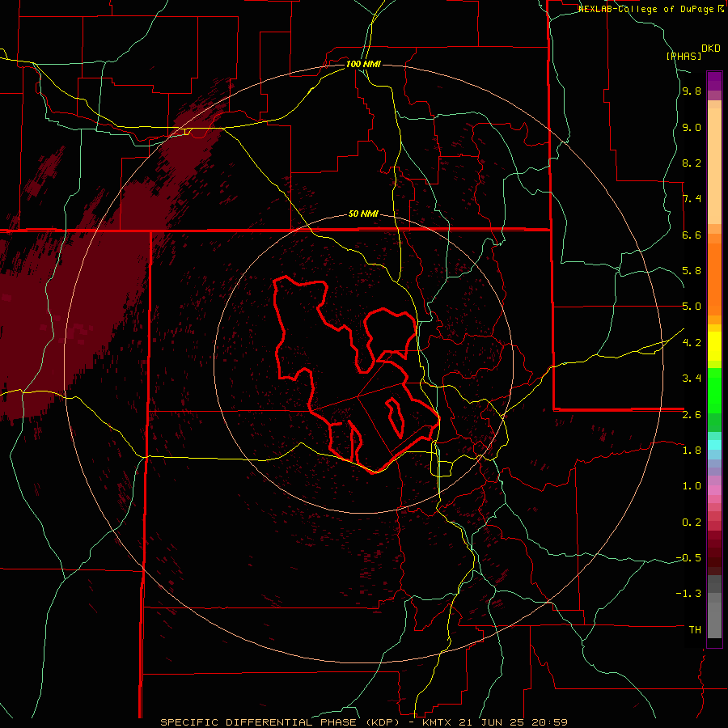Click the [PHAS] units label
Viewport: 728px width, 728px height.
click(x=684, y=56)
